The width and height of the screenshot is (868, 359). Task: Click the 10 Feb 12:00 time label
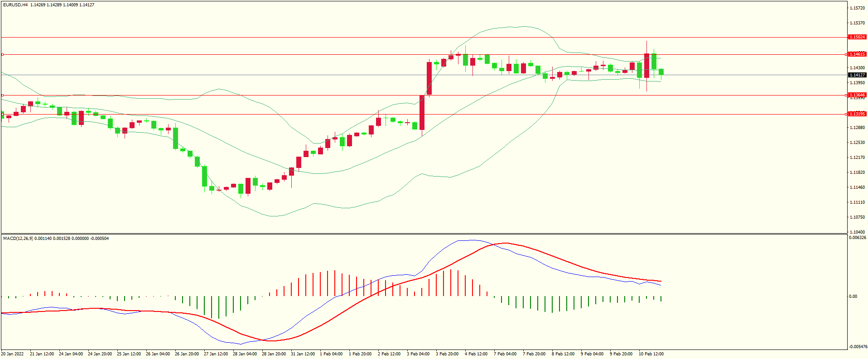click(651, 354)
